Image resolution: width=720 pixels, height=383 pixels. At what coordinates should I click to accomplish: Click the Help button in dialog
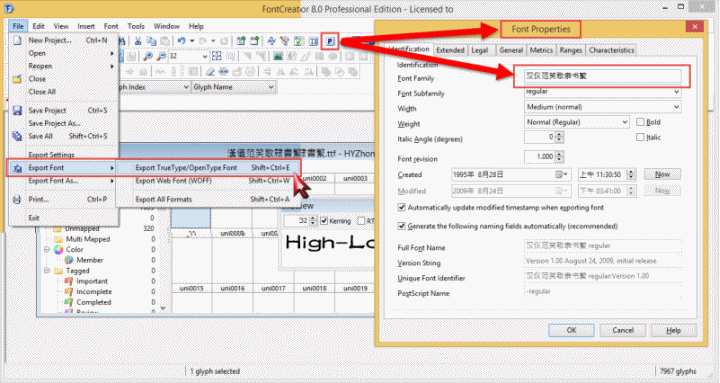point(673,330)
